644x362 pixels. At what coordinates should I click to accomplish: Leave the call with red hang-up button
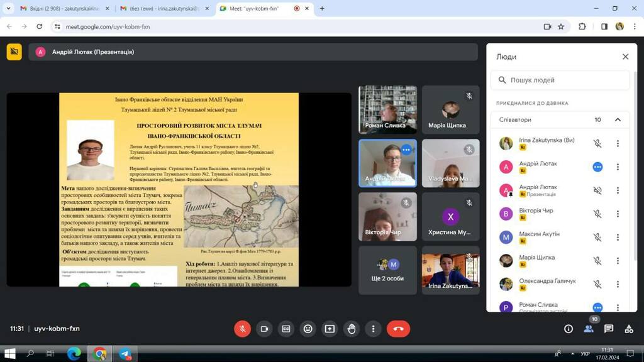(x=398, y=329)
